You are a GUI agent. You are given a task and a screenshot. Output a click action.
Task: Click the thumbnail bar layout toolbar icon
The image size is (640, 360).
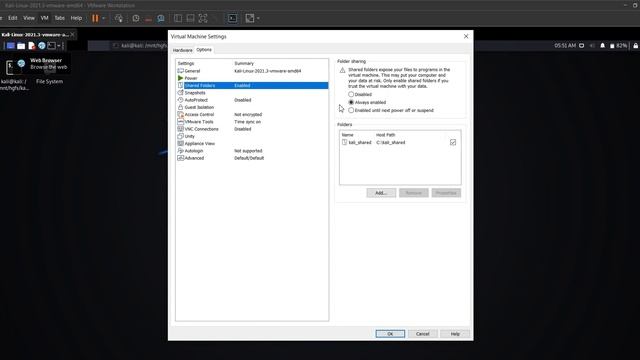point(190,18)
